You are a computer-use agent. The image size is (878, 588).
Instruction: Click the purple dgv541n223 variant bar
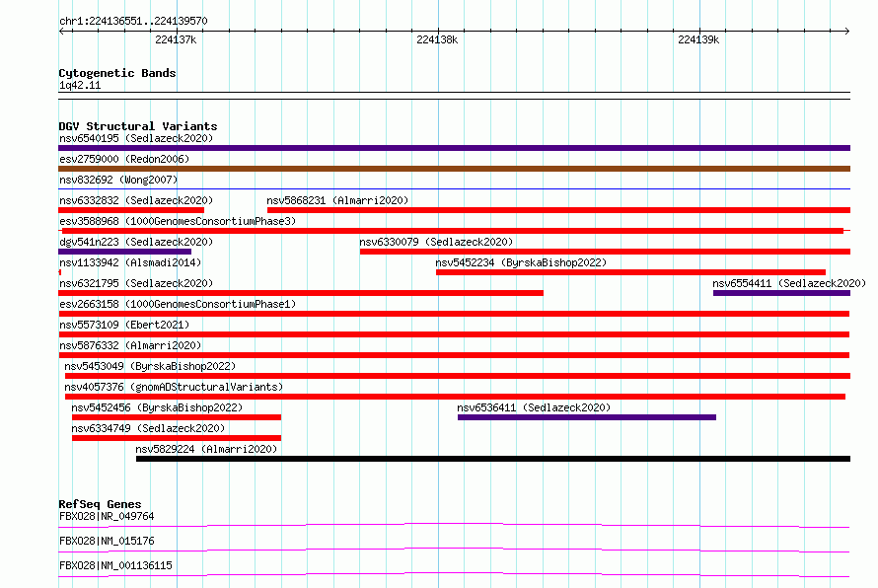125,252
